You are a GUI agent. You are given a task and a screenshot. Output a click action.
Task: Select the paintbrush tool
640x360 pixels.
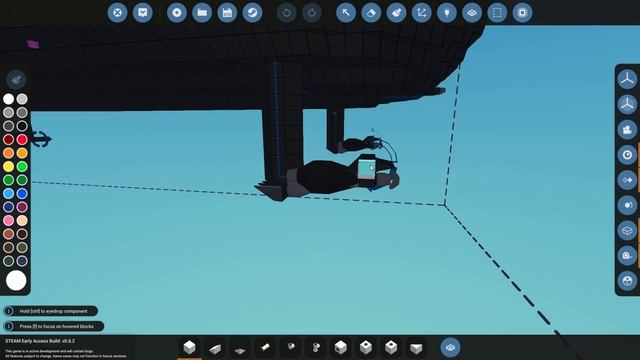(x=396, y=13)
